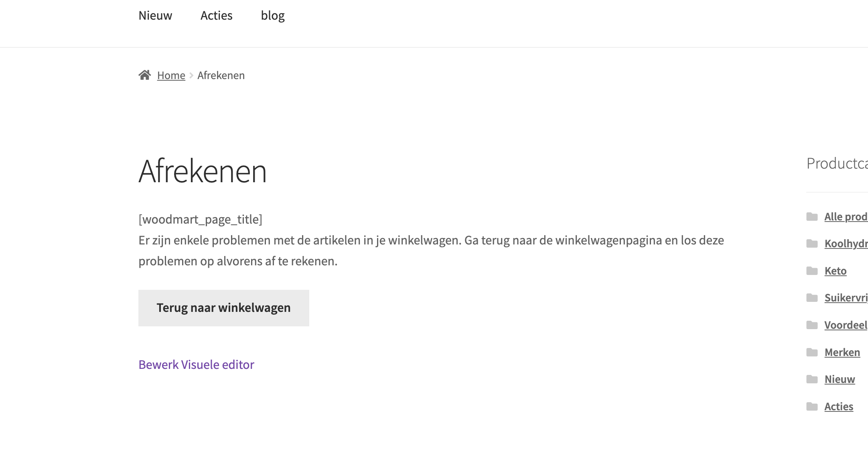This screenshot has height=460, width=868.
Task: Open Bewerk Visuele editor link
Action: point(196,364)
